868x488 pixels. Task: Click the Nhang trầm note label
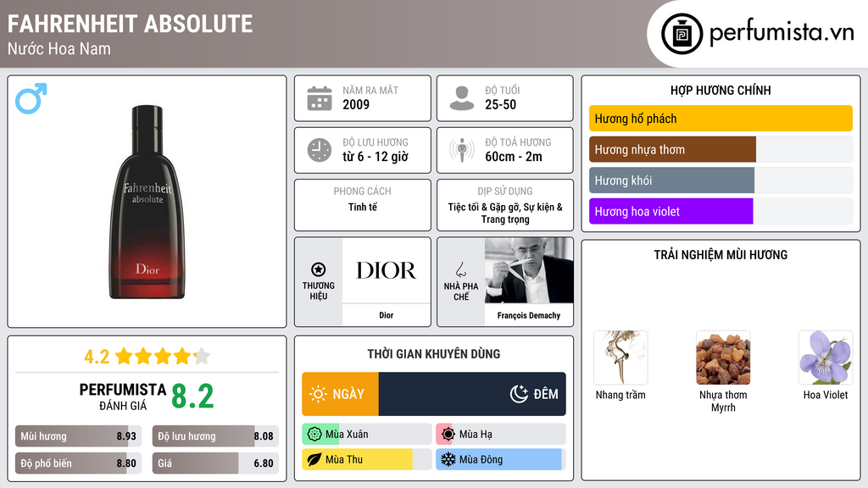tap(620, 395)
